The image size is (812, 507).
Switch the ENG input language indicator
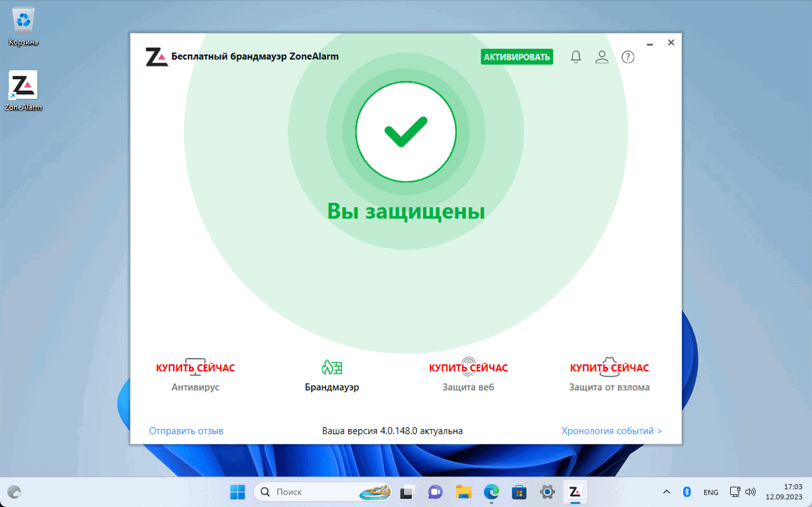tap(711, 492)
